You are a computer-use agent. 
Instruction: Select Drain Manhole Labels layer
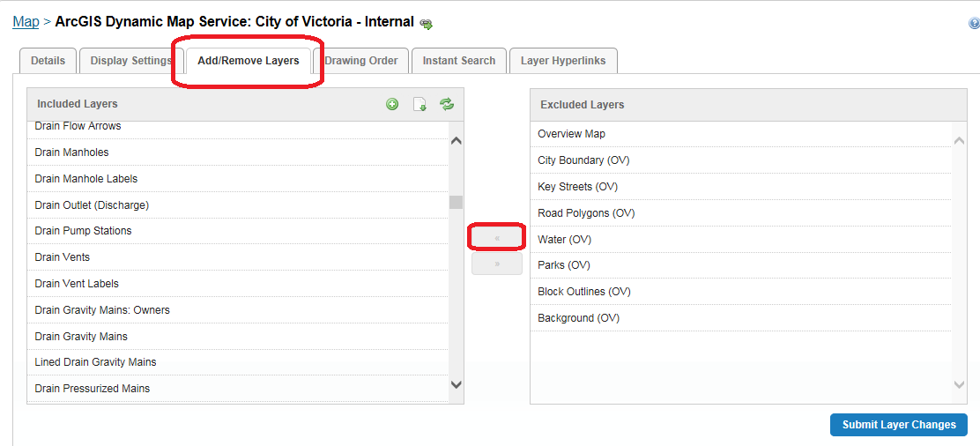tap(237, 179)
